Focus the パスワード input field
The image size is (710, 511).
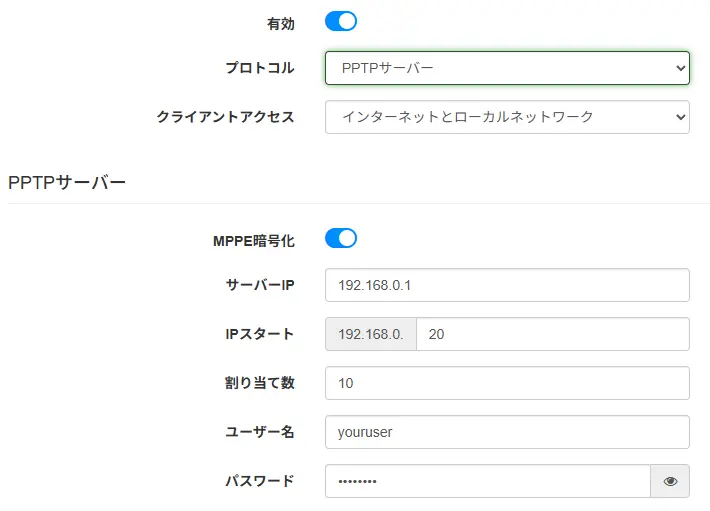pyautogui.click(x=488, y=481)
